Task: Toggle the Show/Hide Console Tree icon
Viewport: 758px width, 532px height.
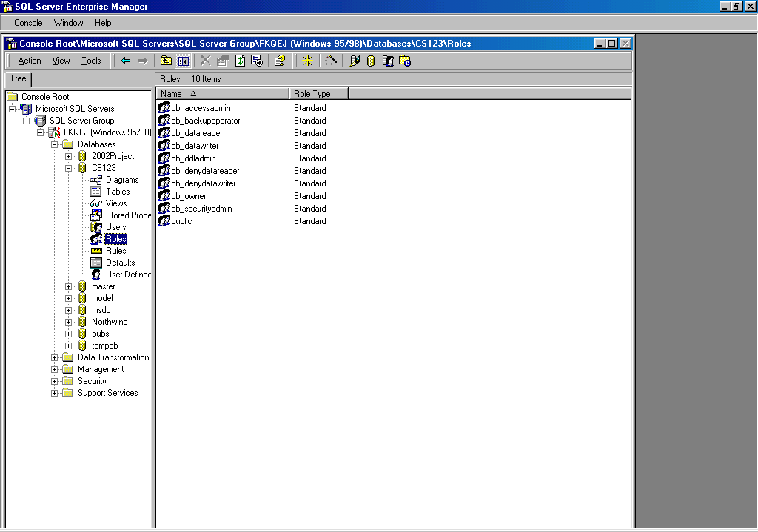Action: coord(183,61)
